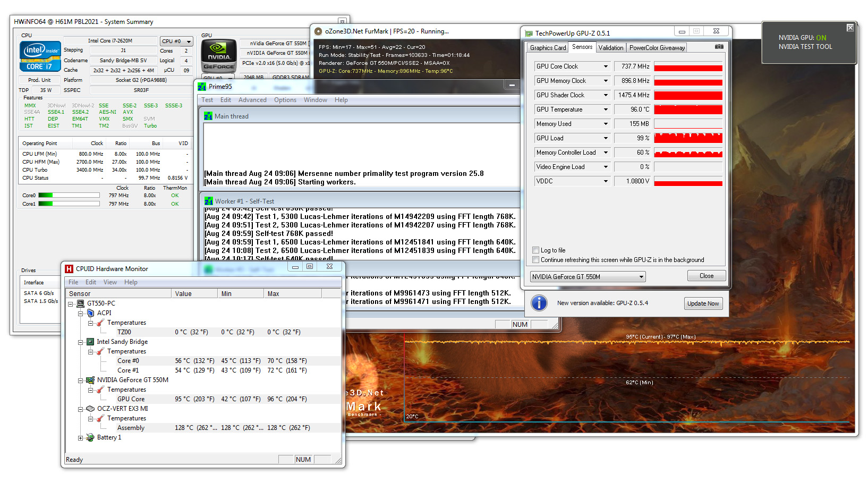
Task: Open the Memory Used sensor dropdown
Action: click(606, 124)
